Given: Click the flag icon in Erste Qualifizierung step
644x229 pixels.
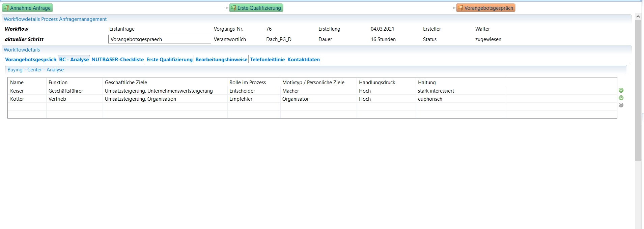Looking at the screenshot, I should click(233, 8).
